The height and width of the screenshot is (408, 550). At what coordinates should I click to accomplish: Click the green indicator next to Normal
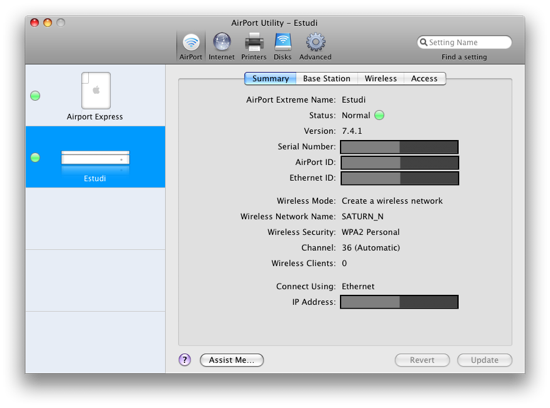[379, 115]
